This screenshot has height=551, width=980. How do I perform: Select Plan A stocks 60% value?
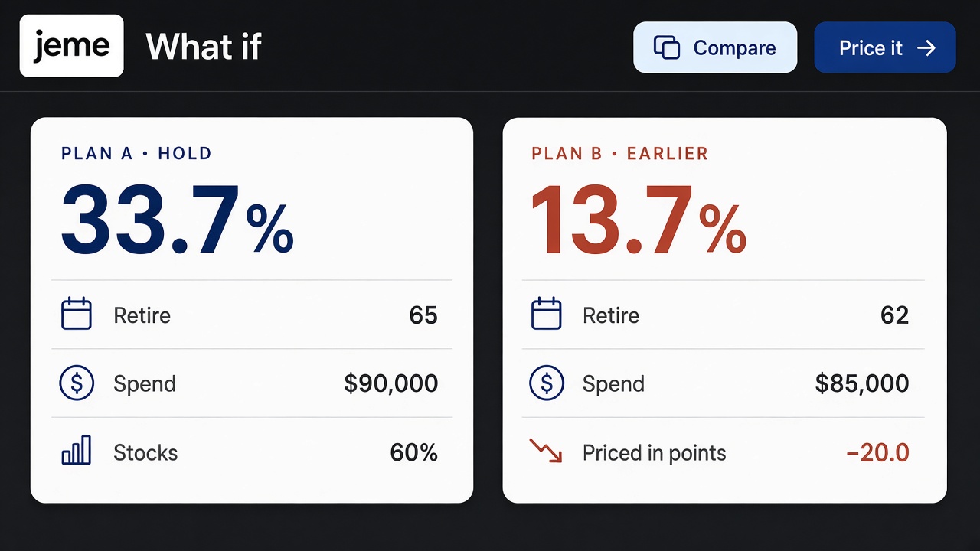414,453
